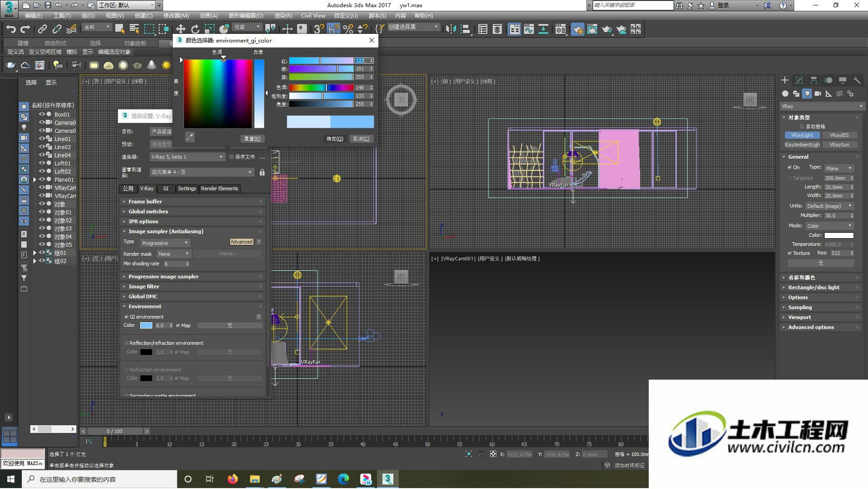Screen dimensions: 868x489
Task: Toggle the 保存文件 checkbox
Action: pos(231,157)
